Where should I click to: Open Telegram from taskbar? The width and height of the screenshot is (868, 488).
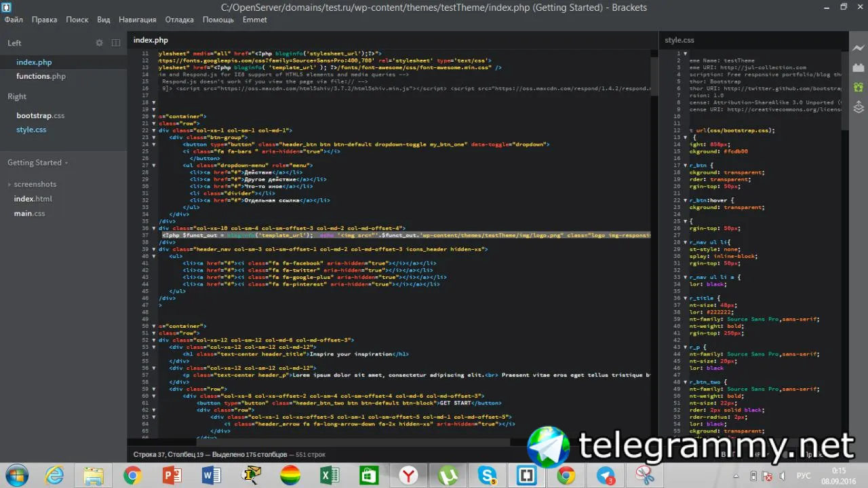pyautogui.click(x=606, y=476)
